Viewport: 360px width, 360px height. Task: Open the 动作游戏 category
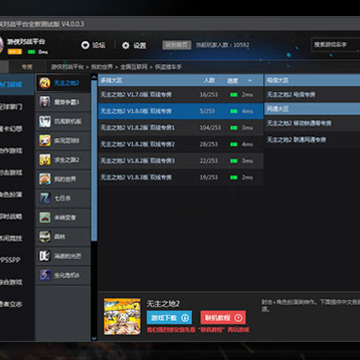tap(11, 151)
